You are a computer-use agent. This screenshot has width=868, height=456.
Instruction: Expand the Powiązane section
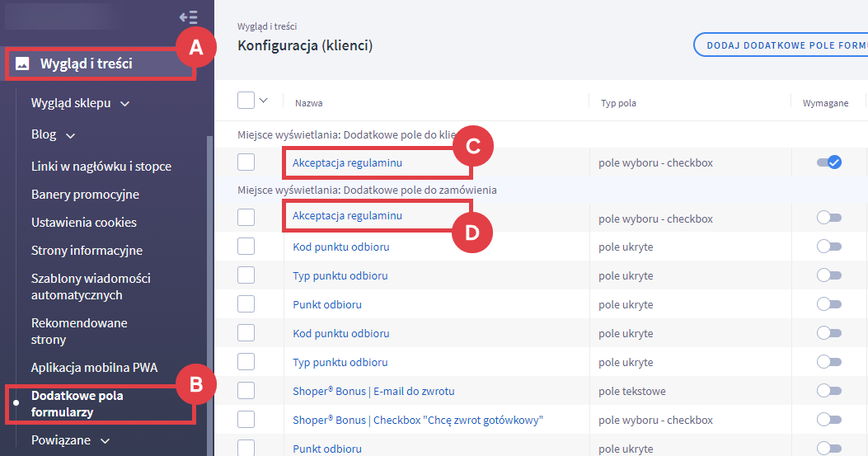pos(105,441)
